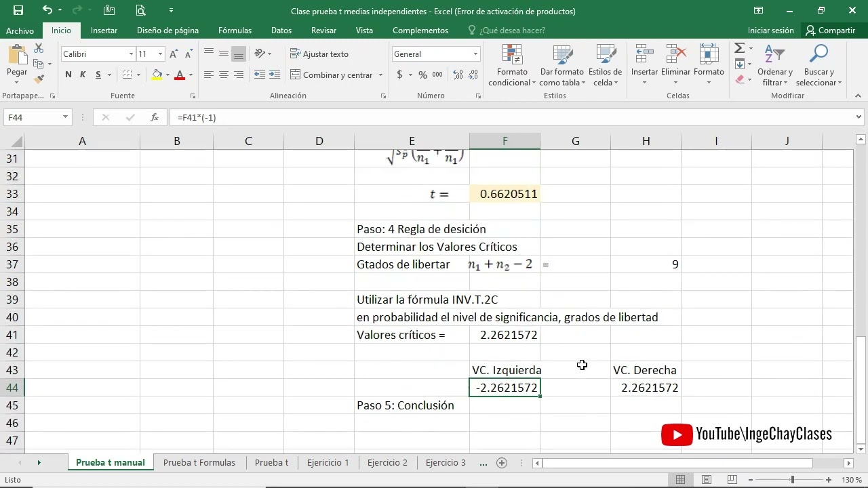
Task: Click the Eliminar cells button
Action: coord(675,66)
